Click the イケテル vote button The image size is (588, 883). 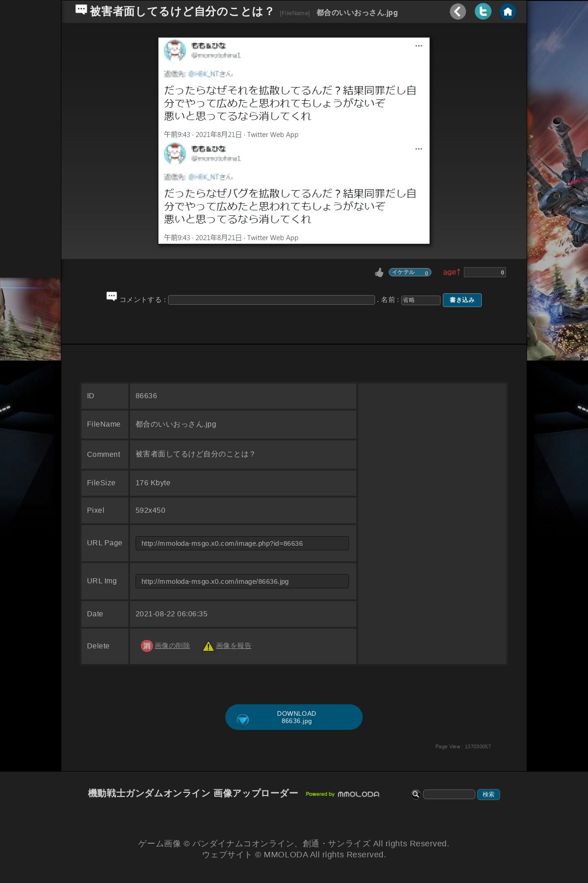(x=410, y=272)
